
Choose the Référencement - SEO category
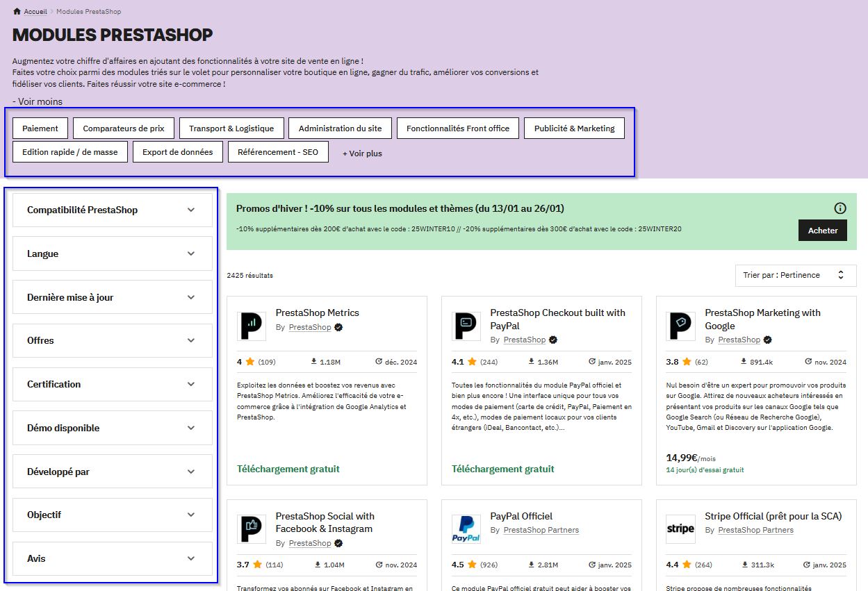(278, 152)
